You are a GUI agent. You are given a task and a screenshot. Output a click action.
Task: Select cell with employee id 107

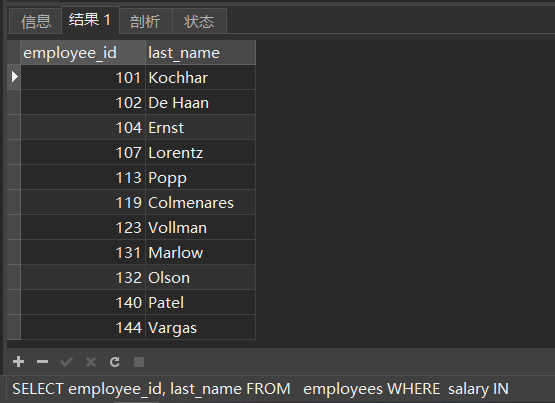[x=83, y=152]
